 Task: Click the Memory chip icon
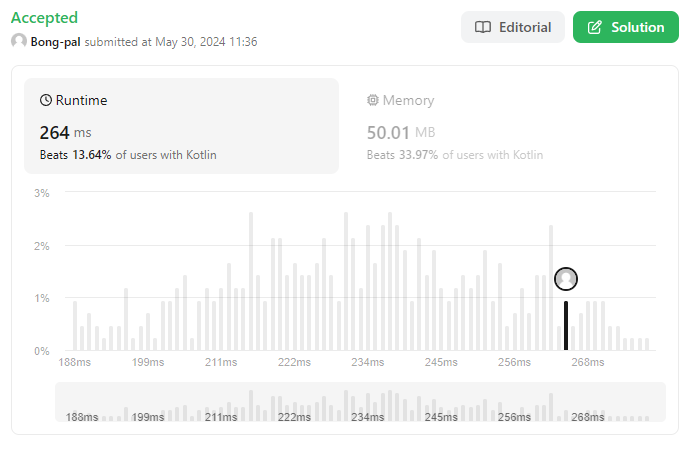(373, 100)
